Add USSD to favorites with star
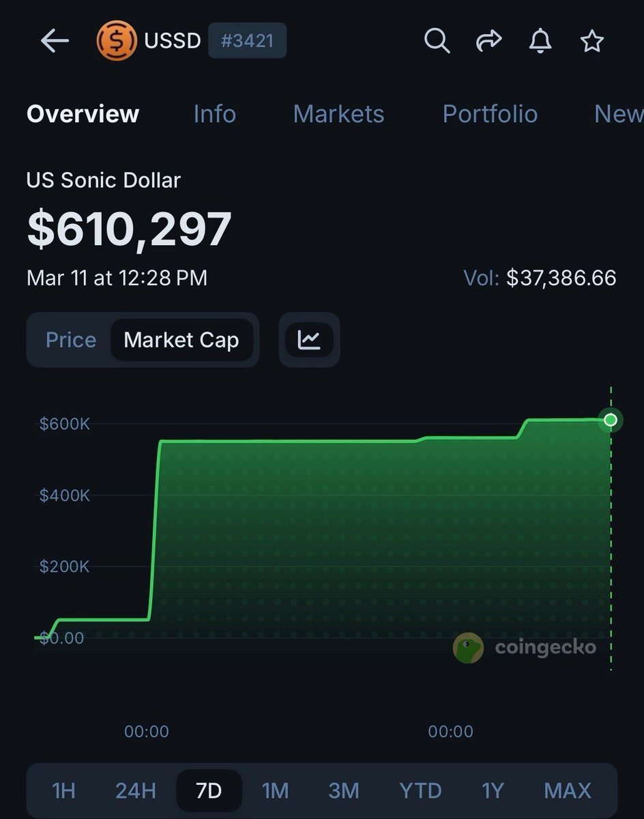644x819 pixels. (591, 41)
